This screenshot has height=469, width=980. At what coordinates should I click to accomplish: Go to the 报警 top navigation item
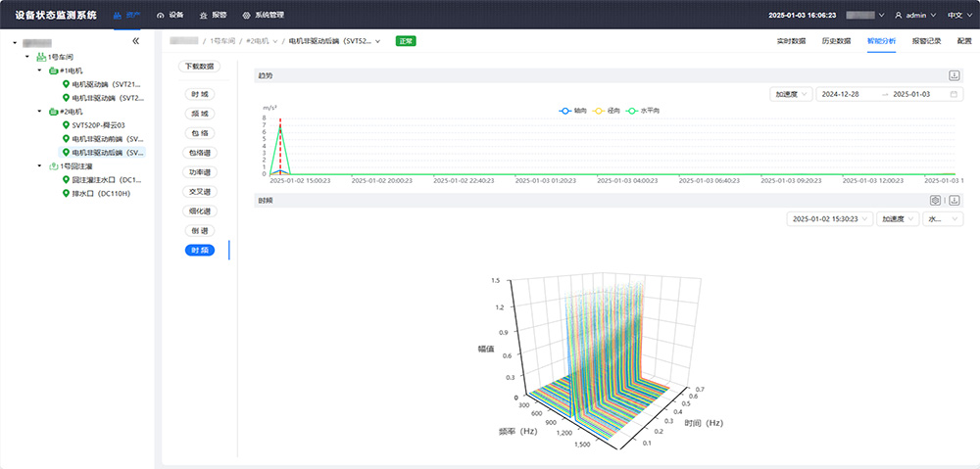[x=213, y=15]
